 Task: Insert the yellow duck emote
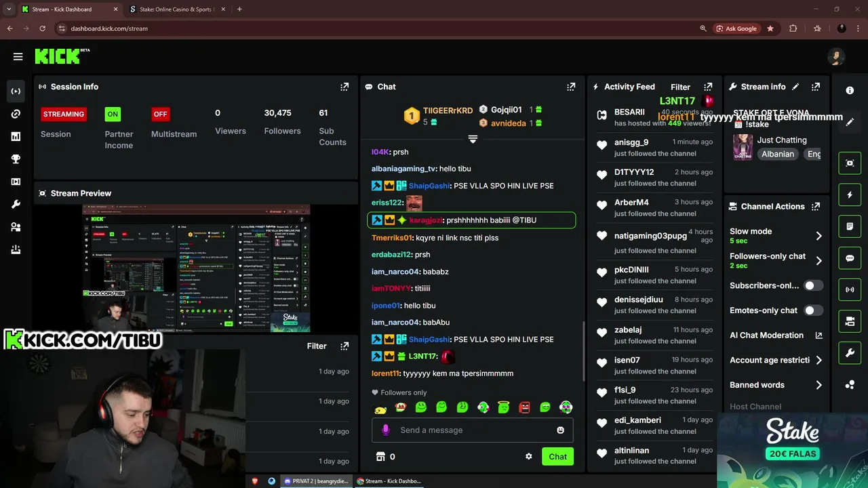click(380, 408)
